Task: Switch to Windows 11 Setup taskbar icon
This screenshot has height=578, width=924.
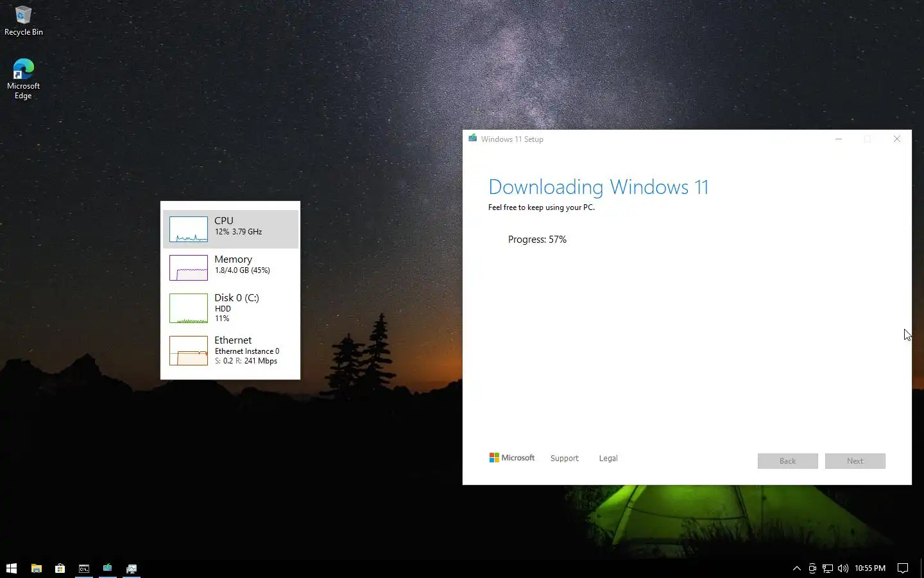Action: tap(108, 568)
